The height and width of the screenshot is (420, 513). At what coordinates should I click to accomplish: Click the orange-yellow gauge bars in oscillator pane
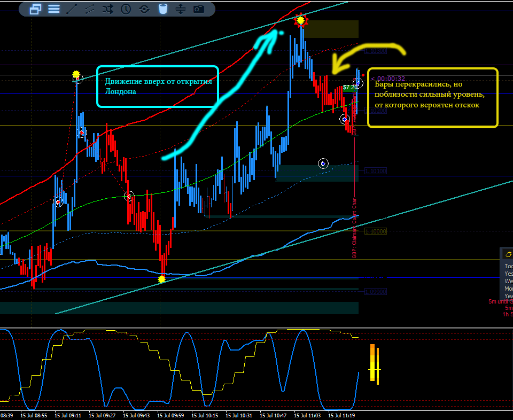[375, 364]
